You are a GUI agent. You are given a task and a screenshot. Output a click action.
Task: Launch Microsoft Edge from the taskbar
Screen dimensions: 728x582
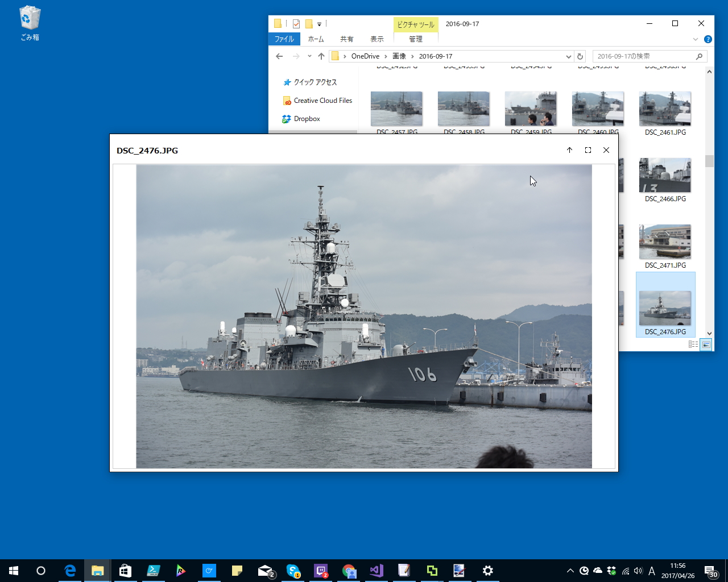pos(70,571)
